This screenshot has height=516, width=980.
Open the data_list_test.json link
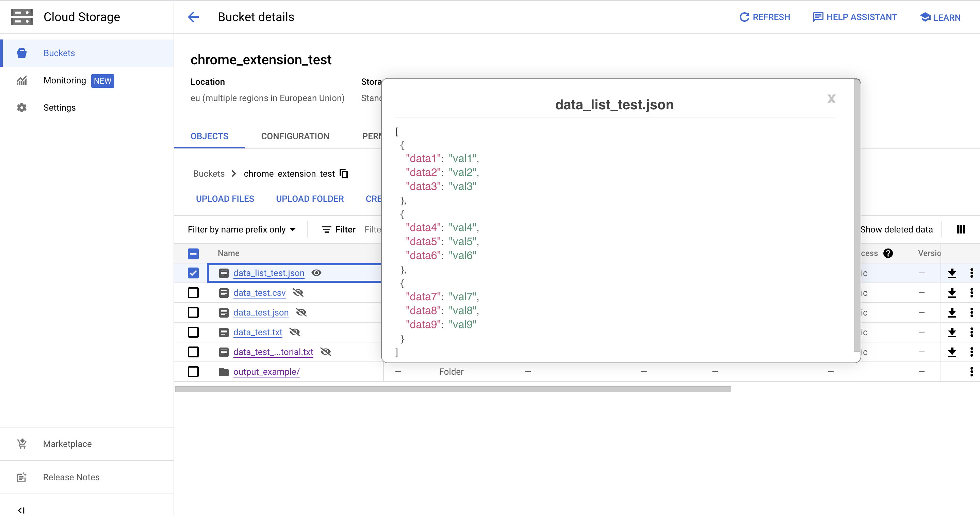[268, 273]
